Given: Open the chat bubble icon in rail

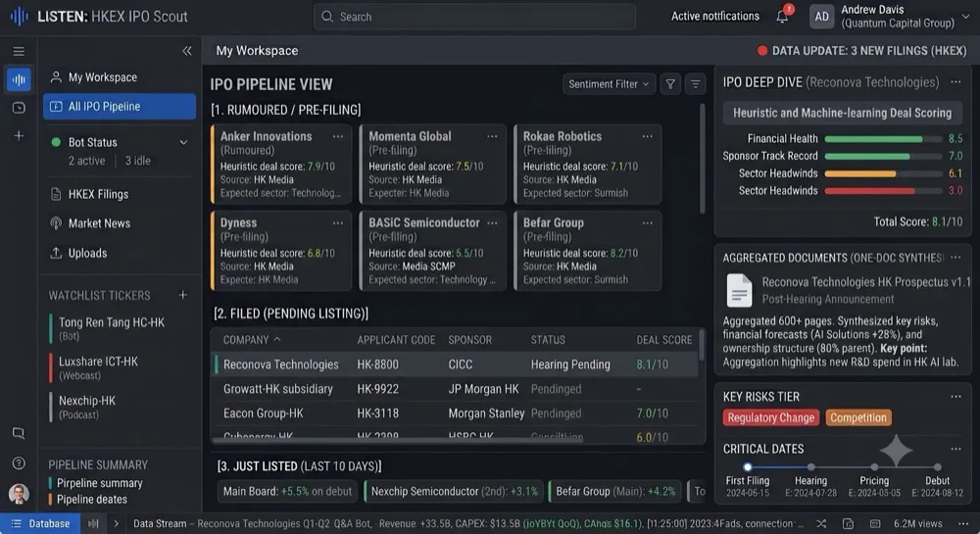Looking at the screenshot, I should tap(19, 433).
